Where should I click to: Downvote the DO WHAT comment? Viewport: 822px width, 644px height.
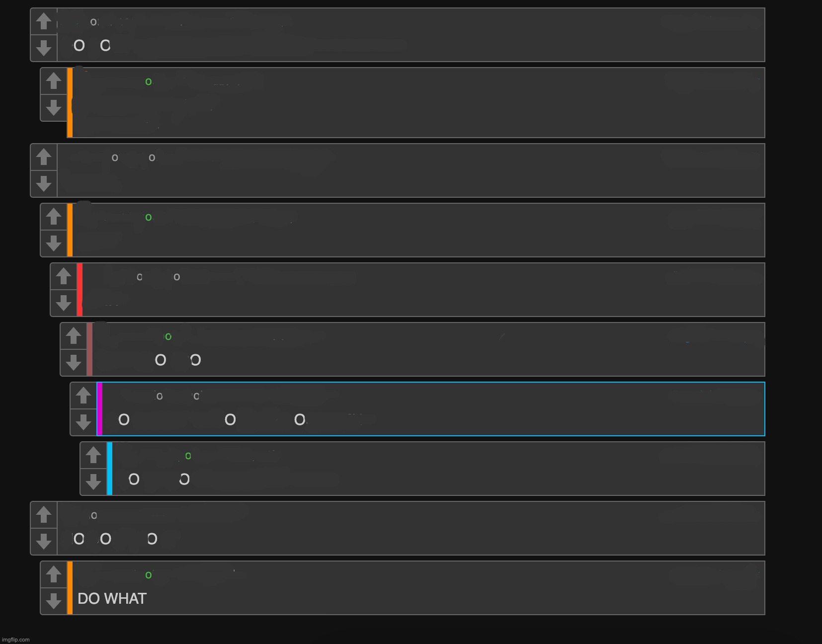54,601
